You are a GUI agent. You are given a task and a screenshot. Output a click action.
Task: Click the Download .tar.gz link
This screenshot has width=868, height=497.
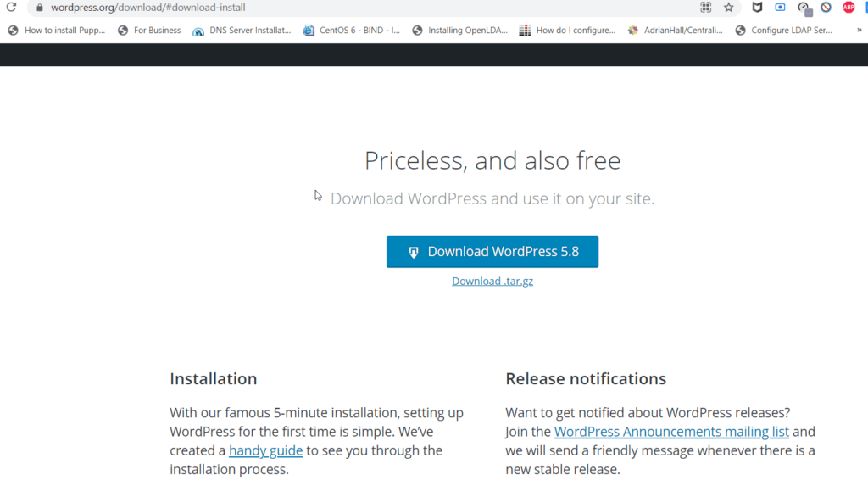click(492, 282)
